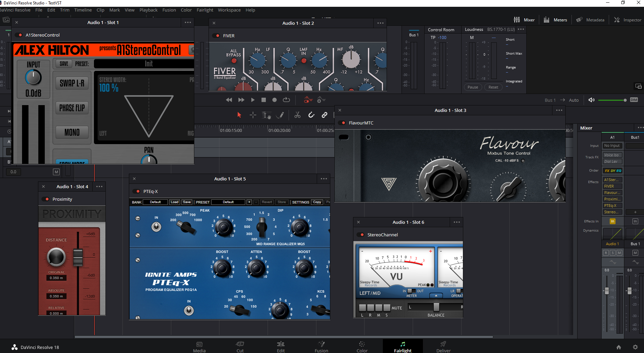Image resolution: width=644 pixels, height=353 pixels.
Task: Click MONO button in A1StereoControl
Action: (x=72, y=132)
